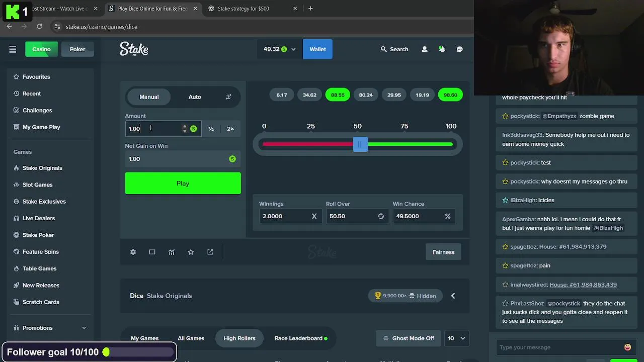Screen dimensions: 644x362
Task: Click the Amount stepper arrows
Action: (185, 129)
